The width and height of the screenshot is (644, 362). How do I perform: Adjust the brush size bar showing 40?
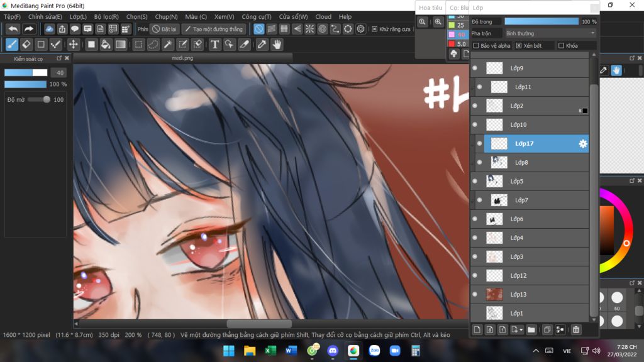click(x=26, y=73)
